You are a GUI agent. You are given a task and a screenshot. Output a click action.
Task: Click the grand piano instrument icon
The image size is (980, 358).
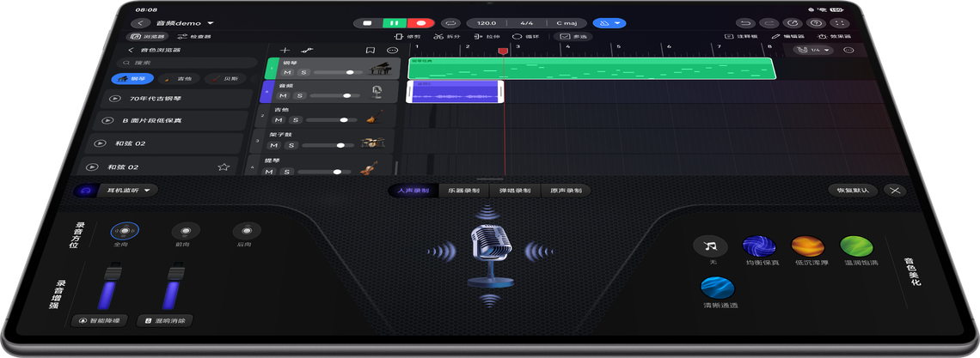pyautogui.click(x=380, y=68)
